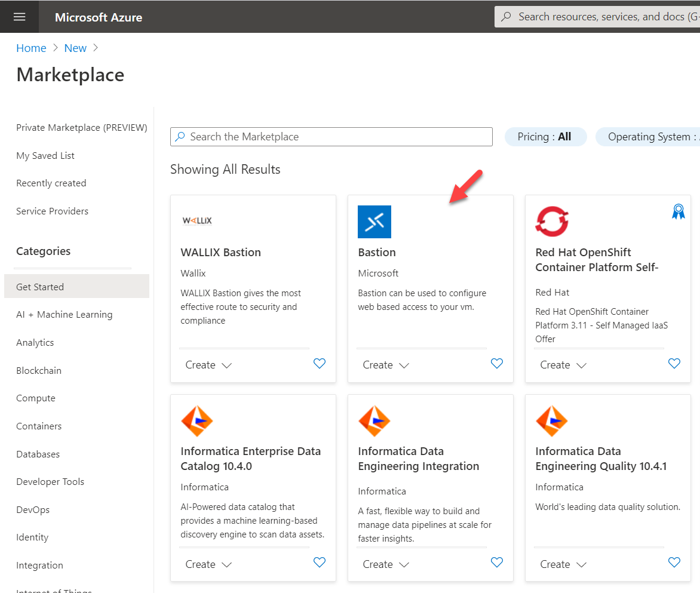The image size is (700, 593).
Task: Click the Categories heading
Action: [44, 251]
